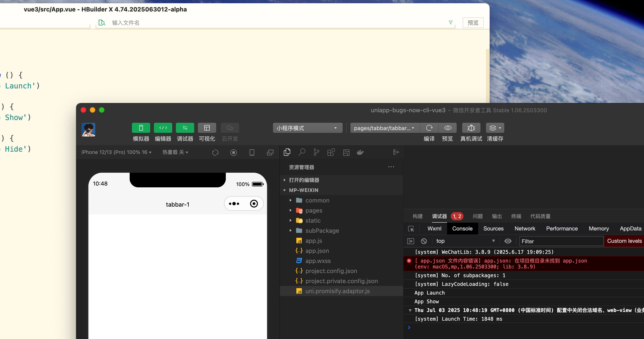Open app.wxss in the file tree
Image resolution: width=644 pixels, height=339 pixels.
pos(341,261)
